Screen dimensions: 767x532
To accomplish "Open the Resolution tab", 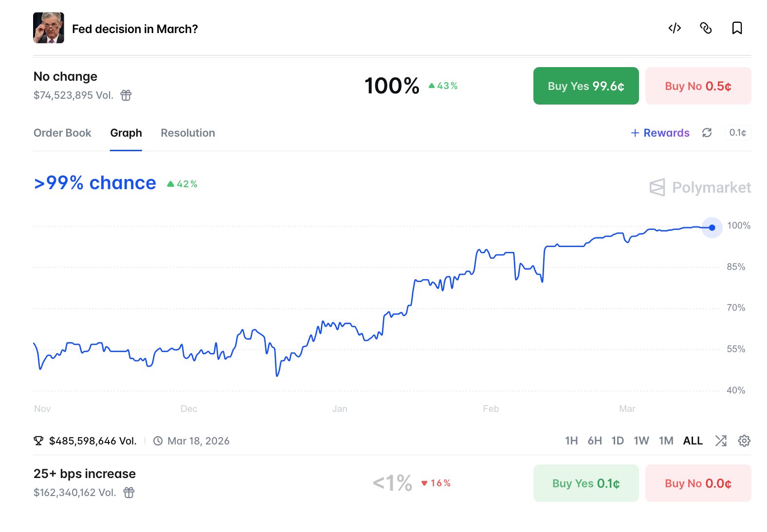I will pyautogui.click(x=188, y=133).
